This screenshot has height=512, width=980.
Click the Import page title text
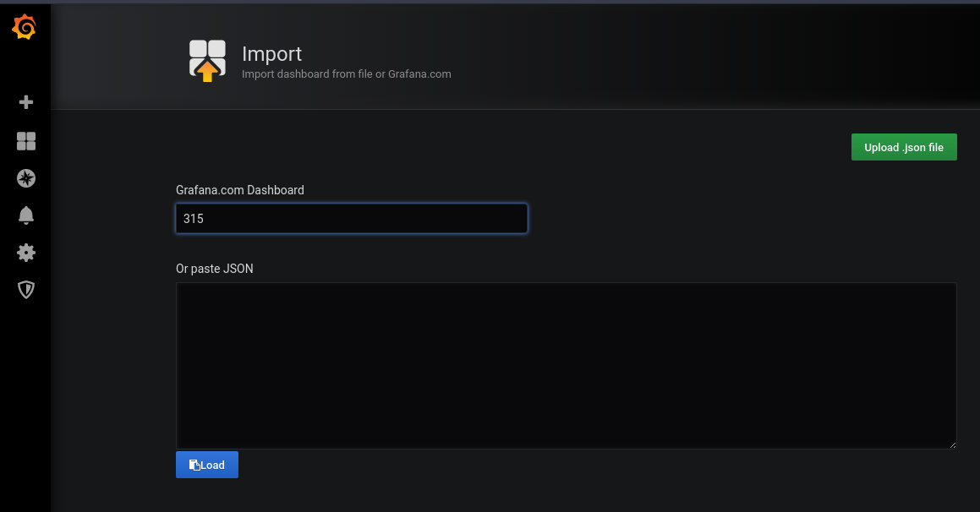(x=271, y=53)
